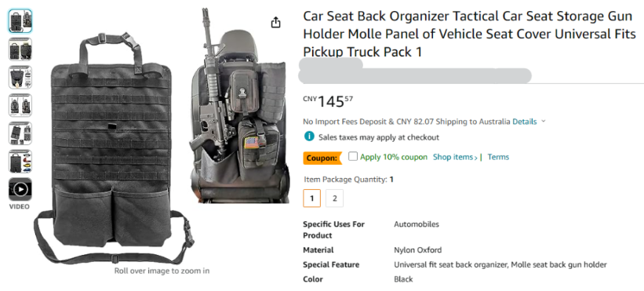Click the seat-mounted organizer photo
644x291 pixels.
239,105
